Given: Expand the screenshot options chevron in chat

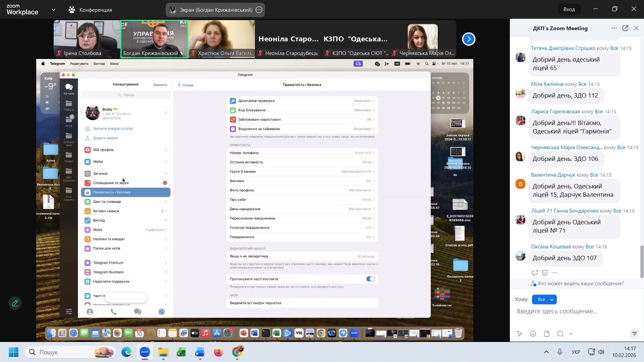Looking at the screenshot, I should (x=571, y=334).
